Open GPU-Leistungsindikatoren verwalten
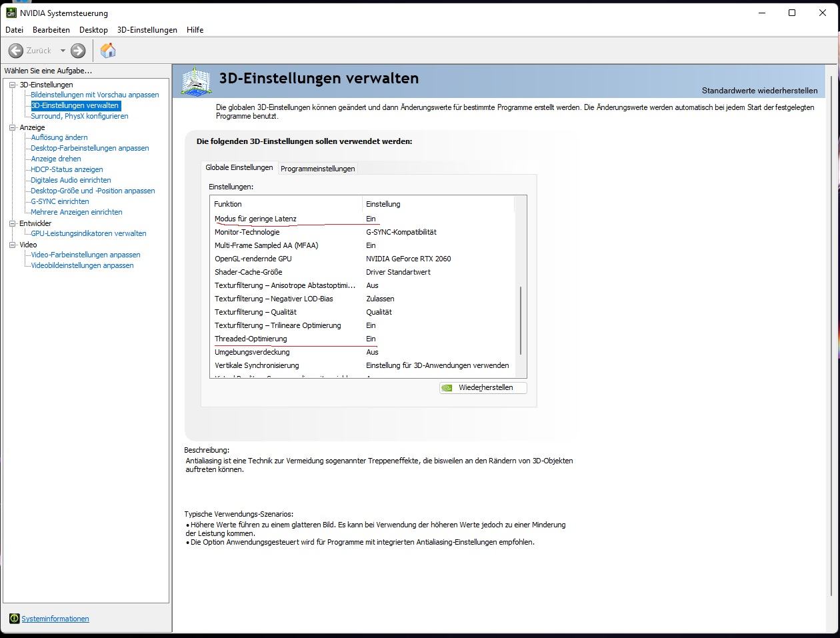 tap(89, 233)
